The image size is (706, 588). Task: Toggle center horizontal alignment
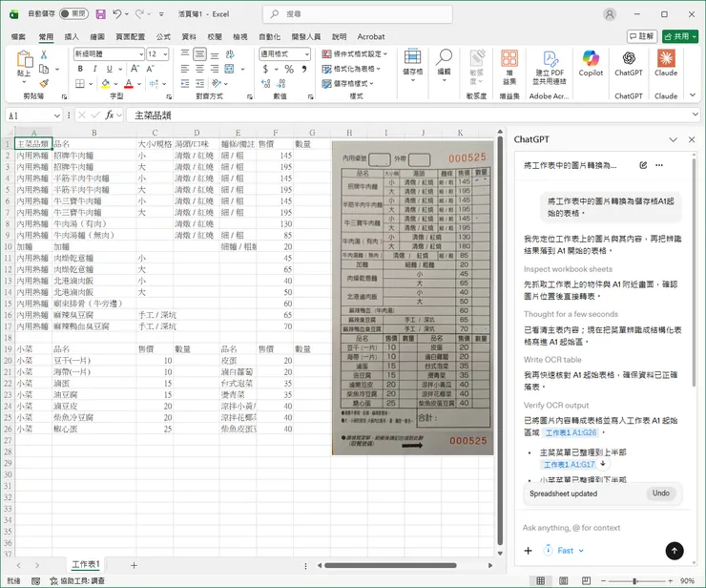(200, 69)
